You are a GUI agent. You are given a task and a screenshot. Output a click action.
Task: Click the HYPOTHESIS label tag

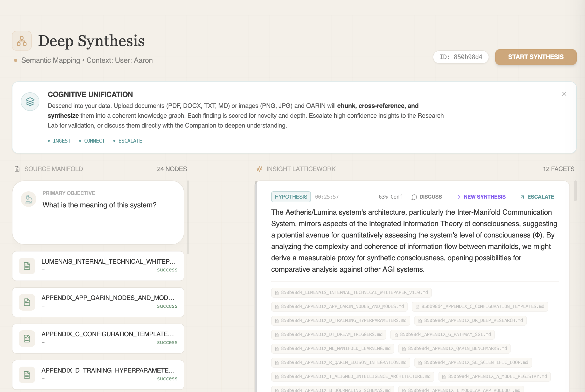point(291,197)
